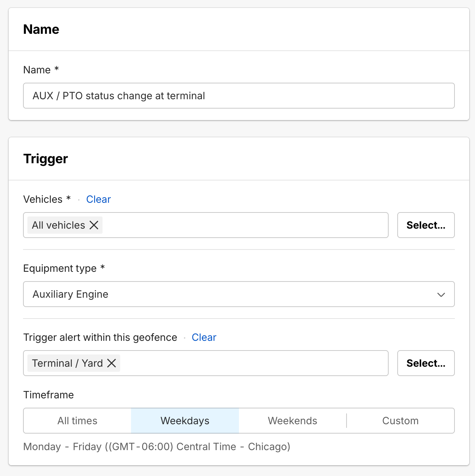The width and height of the screenshot is (475, 476).
Task: Click the chevron arrow in Equipment type field
Action: point(441,294)
